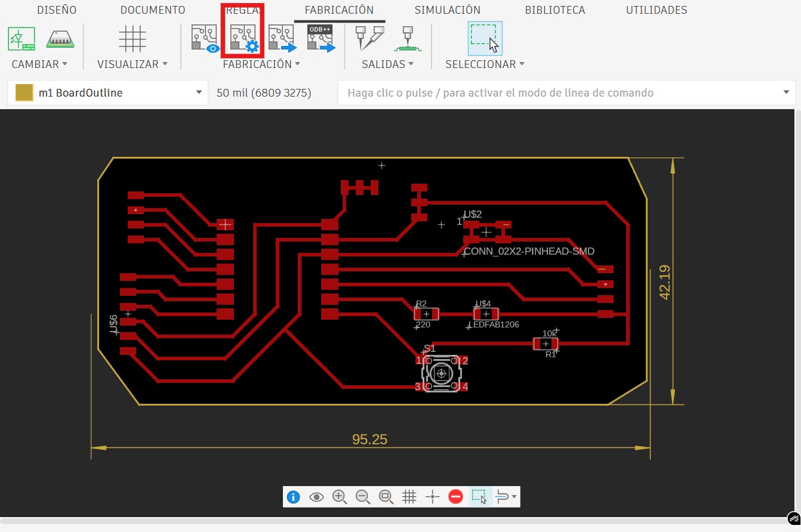Image resolution: width=801 pixels, height=532 pixels.
Task: Select the FABRICACIÓN tab
Action: tap(339, 10)
